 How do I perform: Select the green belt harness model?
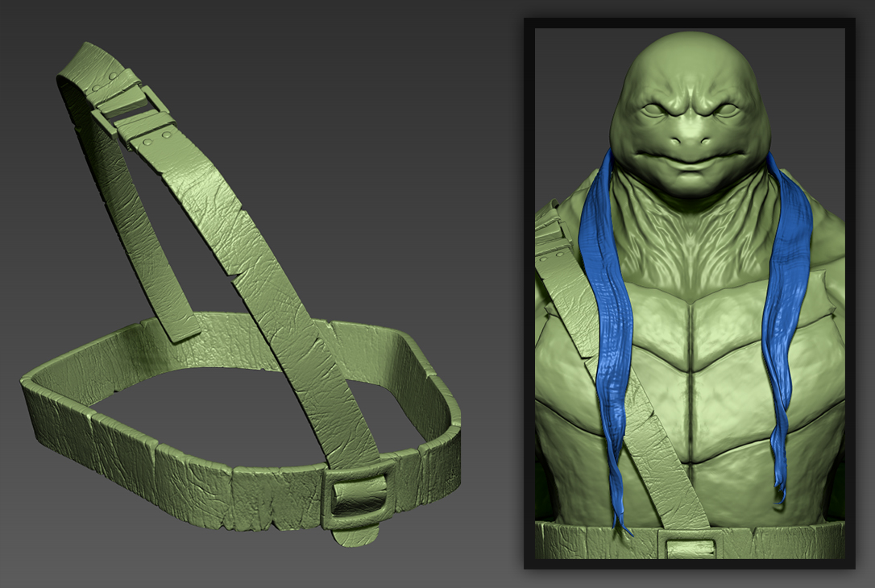click(x=241, y=295)
